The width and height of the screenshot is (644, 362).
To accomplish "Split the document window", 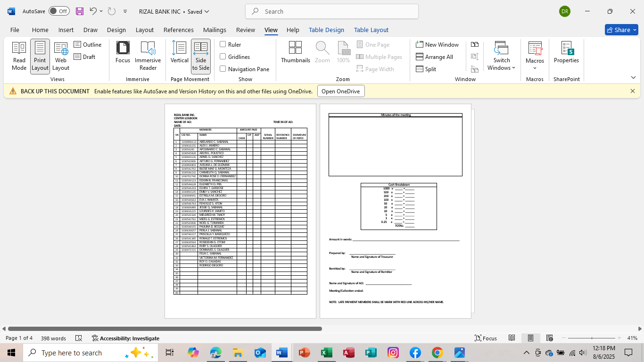I will click(x=426, y=69).
